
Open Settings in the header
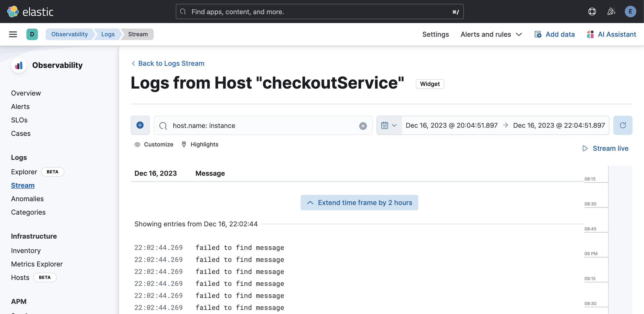435,34
